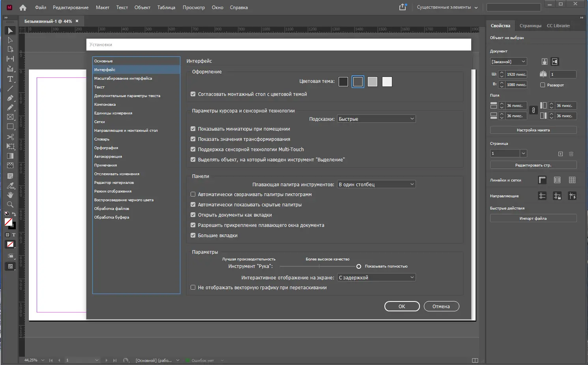Image resolution: width=588 pixels, height=365 pixels.
Task: Click the OK button
Action: coord(402,306)
